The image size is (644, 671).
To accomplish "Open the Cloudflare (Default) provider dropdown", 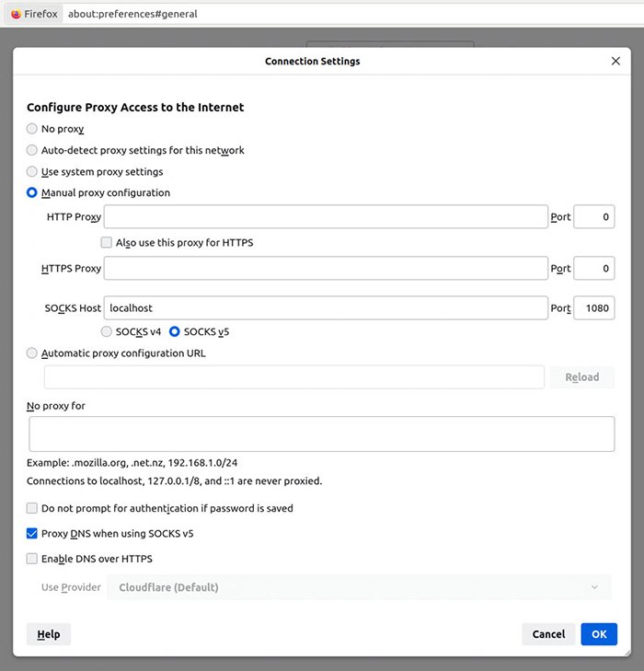I will (359, 587).
